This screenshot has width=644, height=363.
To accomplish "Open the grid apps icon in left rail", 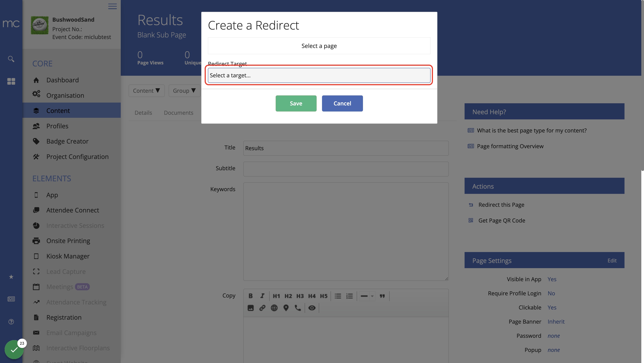I will (11, 81).
